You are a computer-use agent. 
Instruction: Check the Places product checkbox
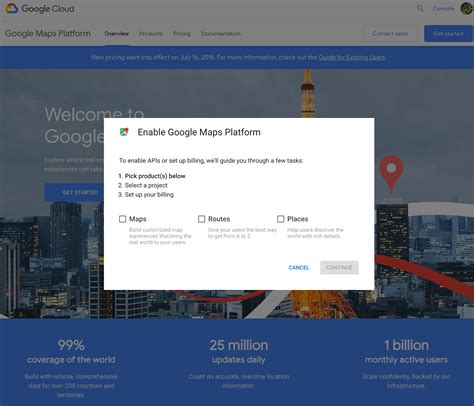tap(281, 219)
